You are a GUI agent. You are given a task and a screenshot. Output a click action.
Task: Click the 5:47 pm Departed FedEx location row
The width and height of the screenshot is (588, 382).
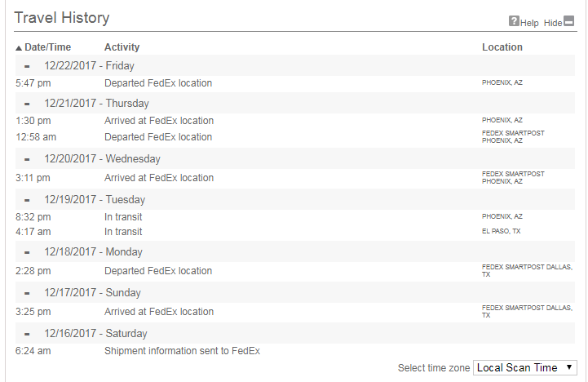coord(158,83)
